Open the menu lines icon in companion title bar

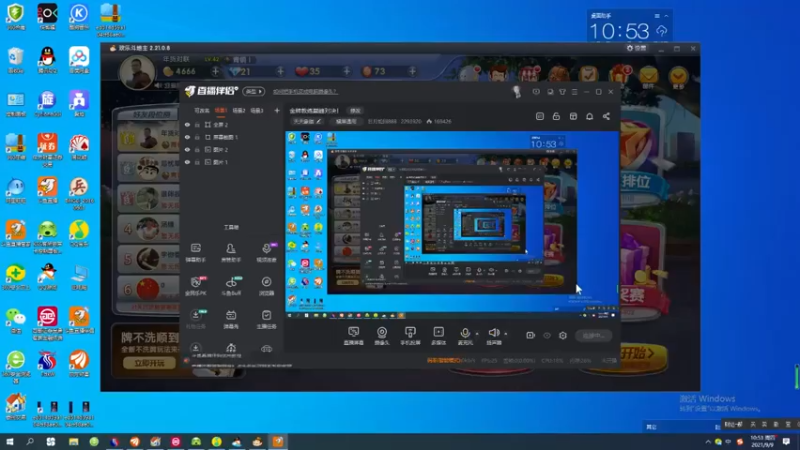tap(574, 92)
